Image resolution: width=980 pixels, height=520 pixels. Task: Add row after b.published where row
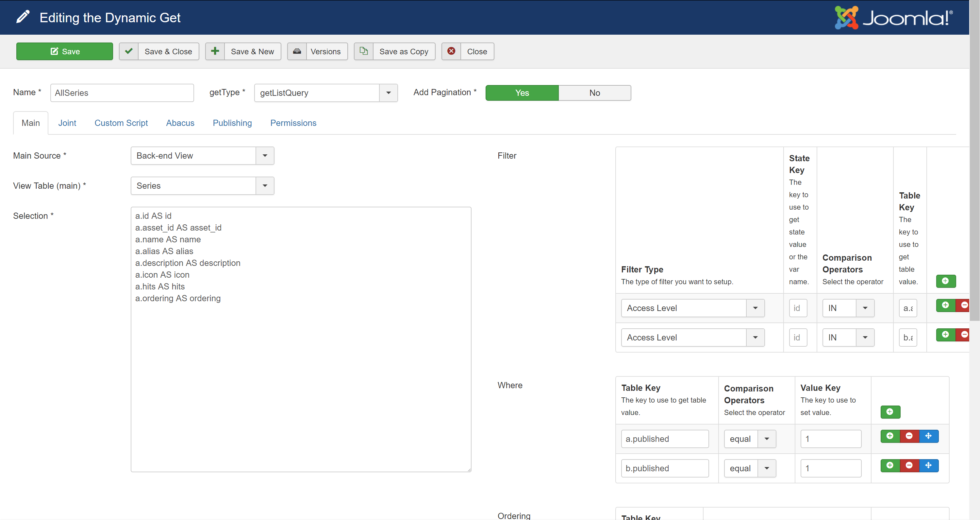[890, 466]
